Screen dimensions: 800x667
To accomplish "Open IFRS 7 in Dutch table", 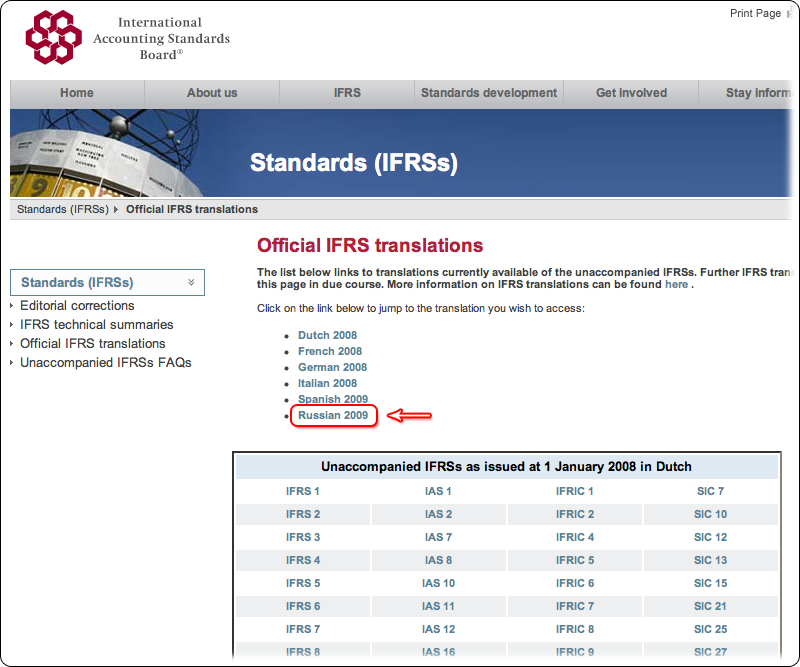I will coord(303,629).
